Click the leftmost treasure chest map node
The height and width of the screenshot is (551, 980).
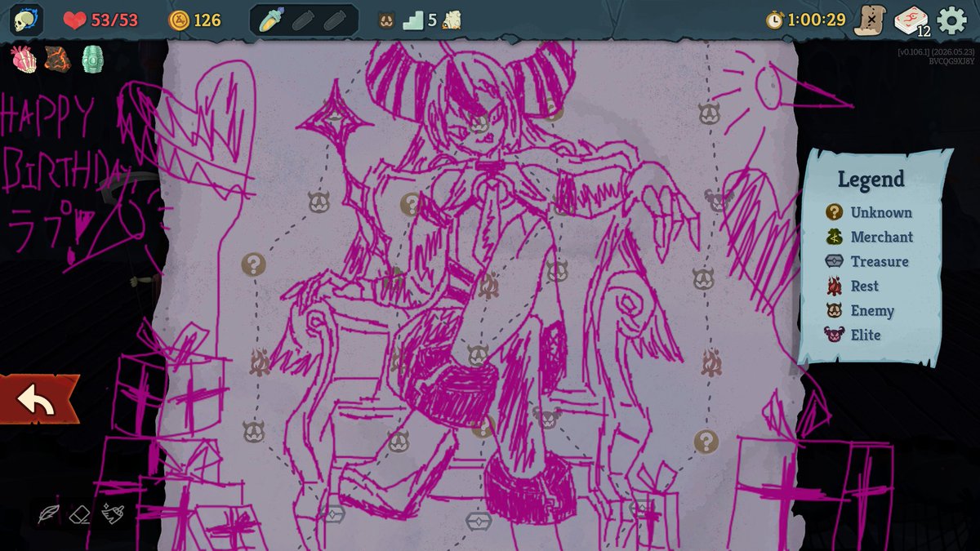(332, 514)
